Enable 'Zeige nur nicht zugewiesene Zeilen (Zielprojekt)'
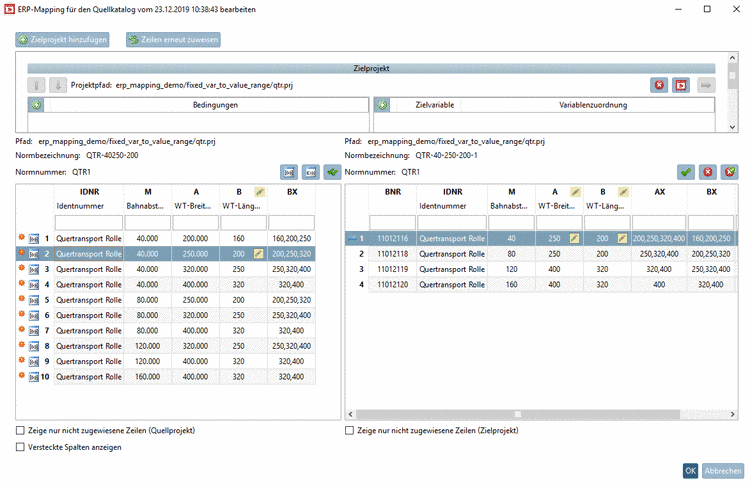This screenshot has width=750, height=485. (350, 430)
